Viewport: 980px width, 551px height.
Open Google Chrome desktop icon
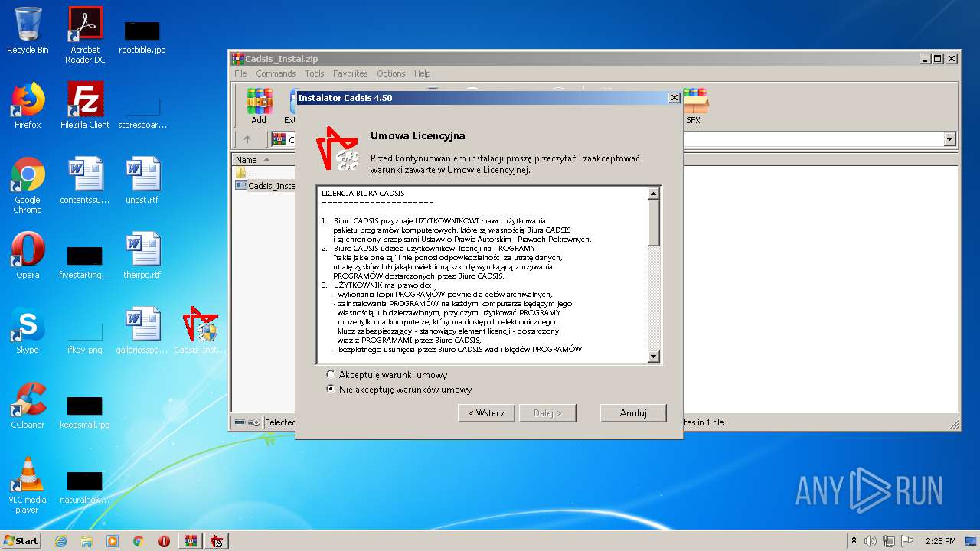coord(28,185)
